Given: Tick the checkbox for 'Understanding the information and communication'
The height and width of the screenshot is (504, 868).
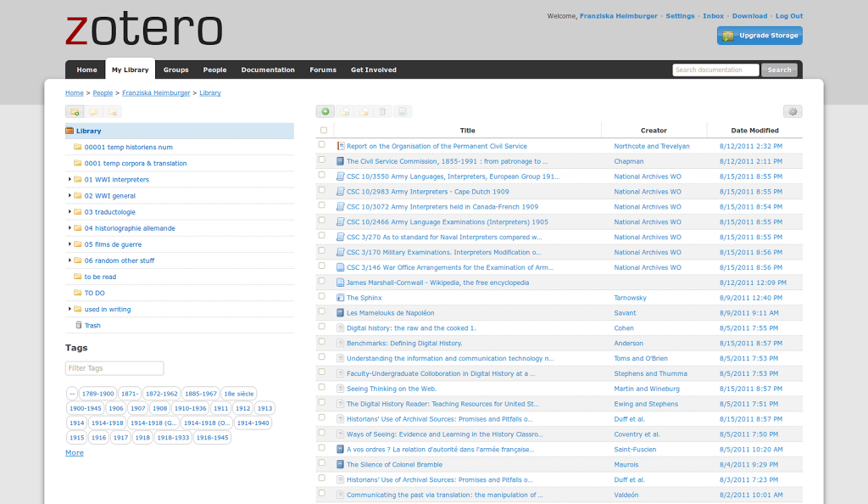Looking at the screenshot, I should click(321, 356).
